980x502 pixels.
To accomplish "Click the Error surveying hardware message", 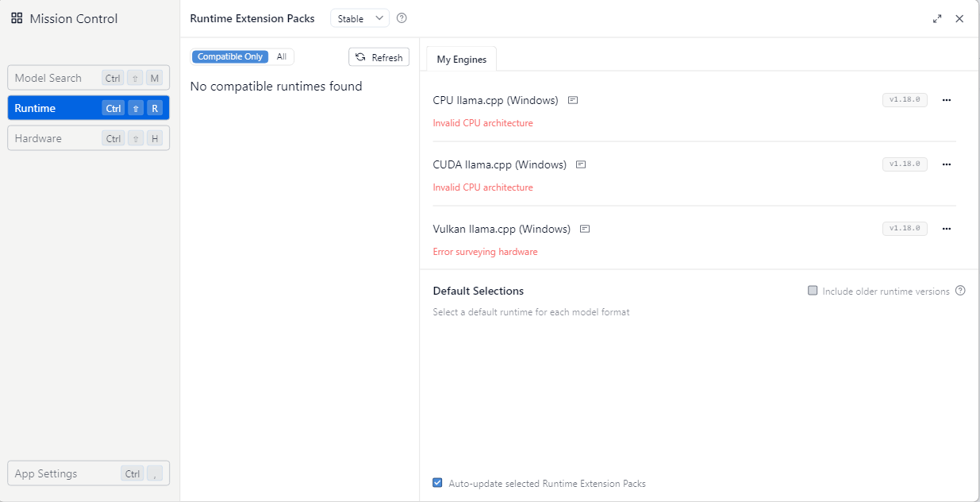I will (x=485, y=252).
